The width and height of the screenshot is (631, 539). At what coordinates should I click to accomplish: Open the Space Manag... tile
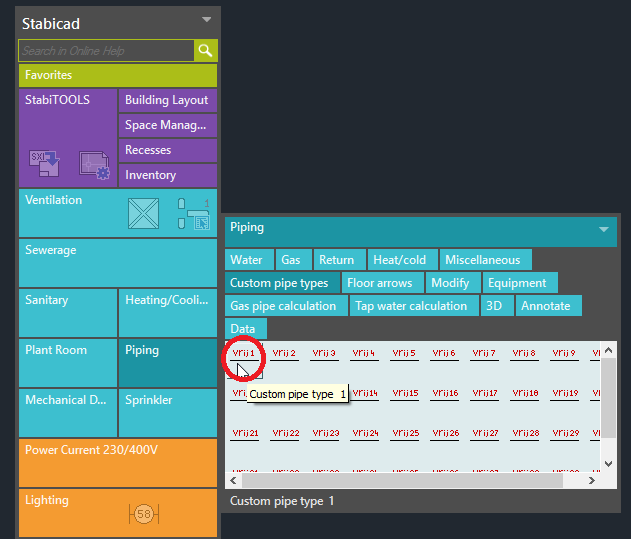coord(168,125)
